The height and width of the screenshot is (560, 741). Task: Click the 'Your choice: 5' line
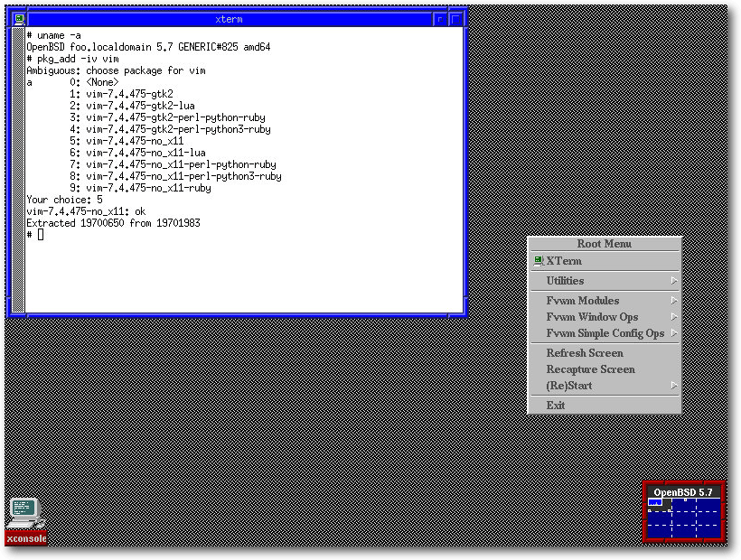click(x=64, y=200)
